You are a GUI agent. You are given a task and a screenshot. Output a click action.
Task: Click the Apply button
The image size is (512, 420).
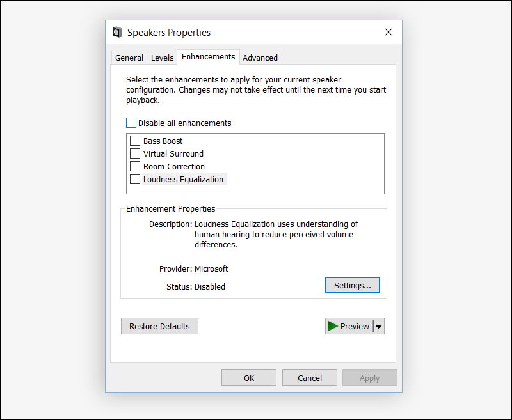click(369, 378)
